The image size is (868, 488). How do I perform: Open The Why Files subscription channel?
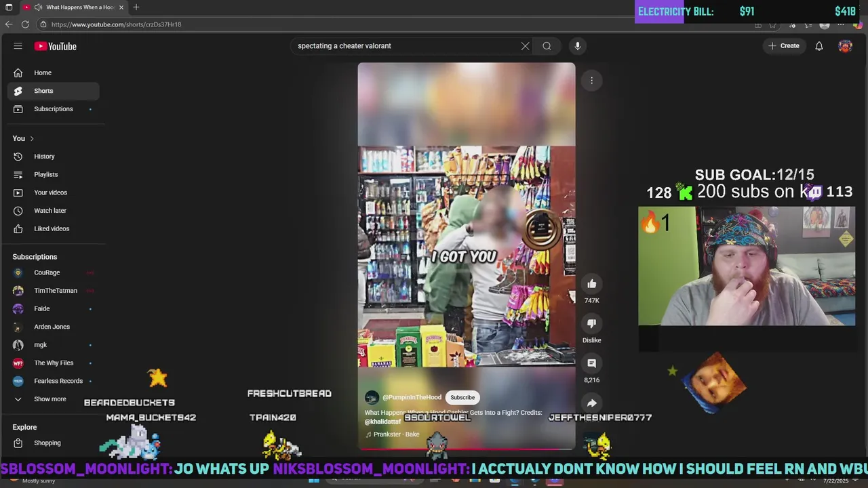54,363
